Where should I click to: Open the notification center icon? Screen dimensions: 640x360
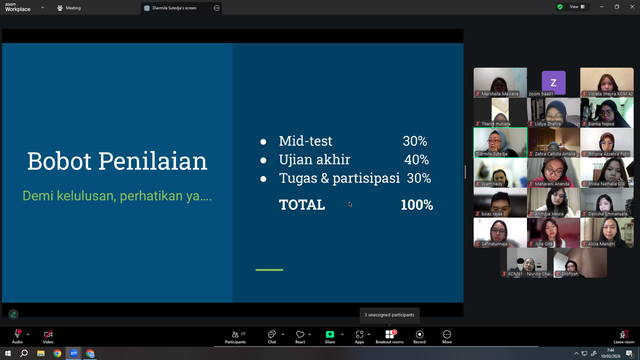click(x=629, y=353)
